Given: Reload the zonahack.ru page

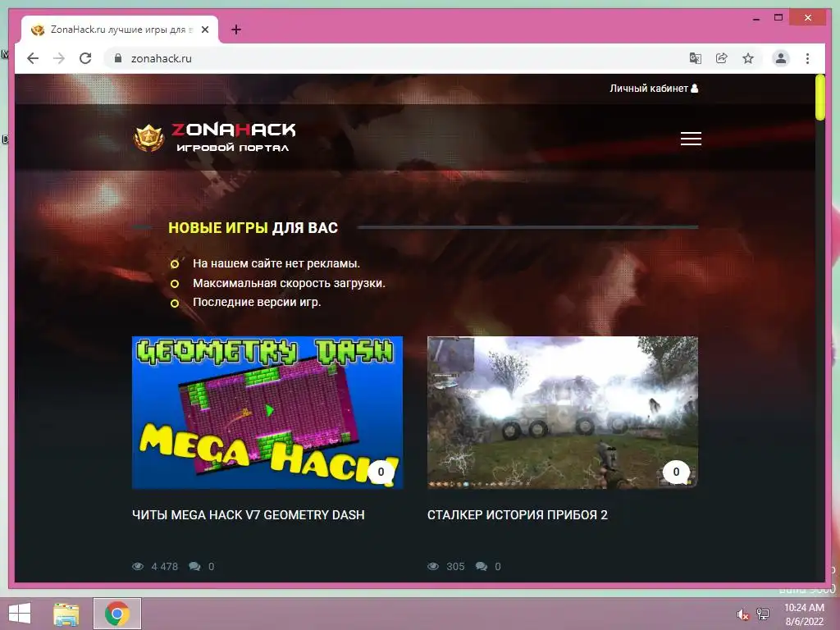Looking at the screenshot, I should coord(85,58).
